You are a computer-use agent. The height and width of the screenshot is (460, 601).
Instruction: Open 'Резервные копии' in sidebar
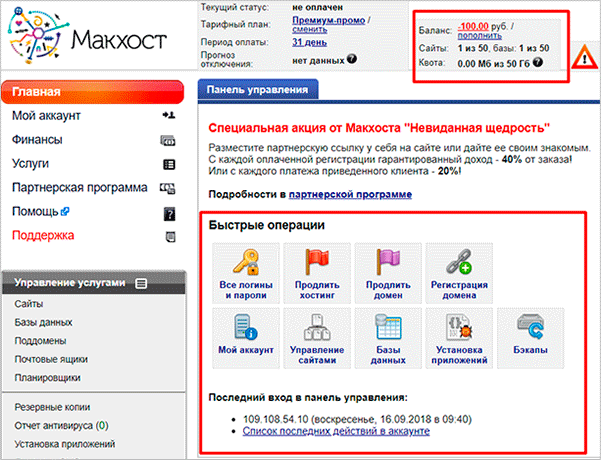click(52, 407)
